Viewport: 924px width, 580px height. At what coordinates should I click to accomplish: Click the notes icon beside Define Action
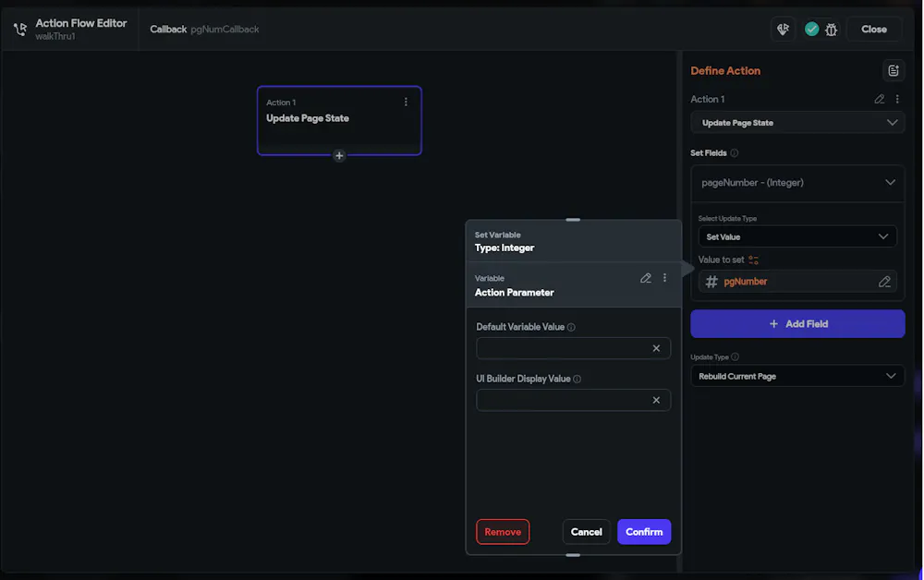click(894, 71)
